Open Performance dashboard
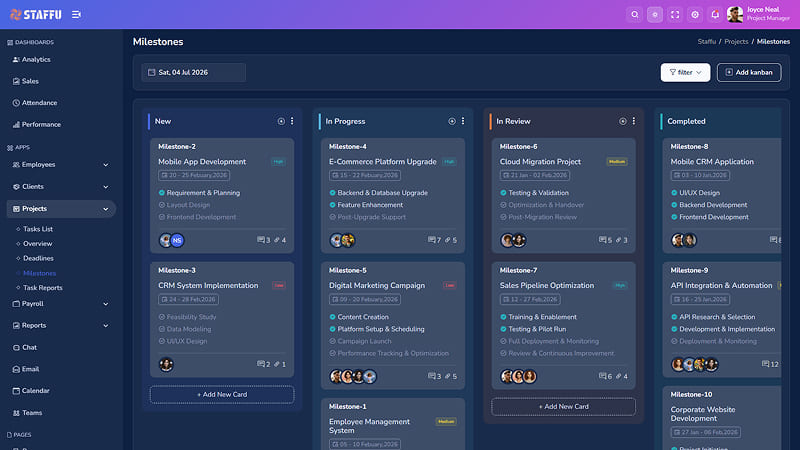This screenshot has height=450, width=800. 41,124
